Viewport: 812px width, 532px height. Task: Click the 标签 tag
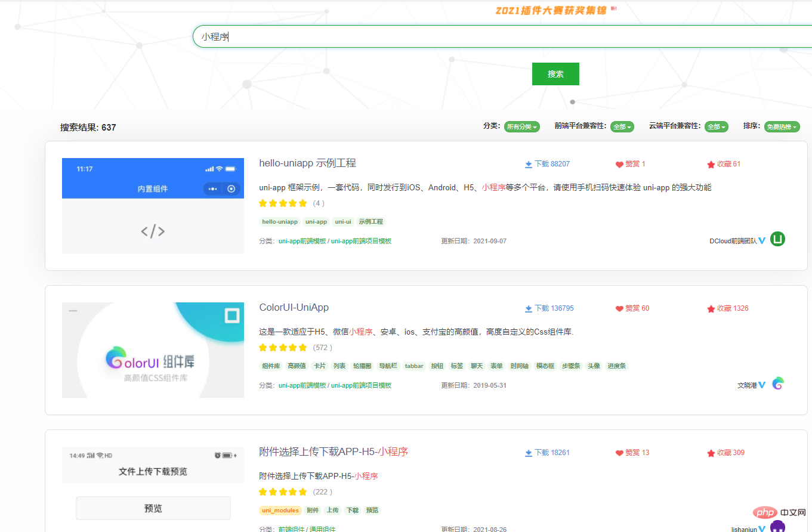[457, 366]
